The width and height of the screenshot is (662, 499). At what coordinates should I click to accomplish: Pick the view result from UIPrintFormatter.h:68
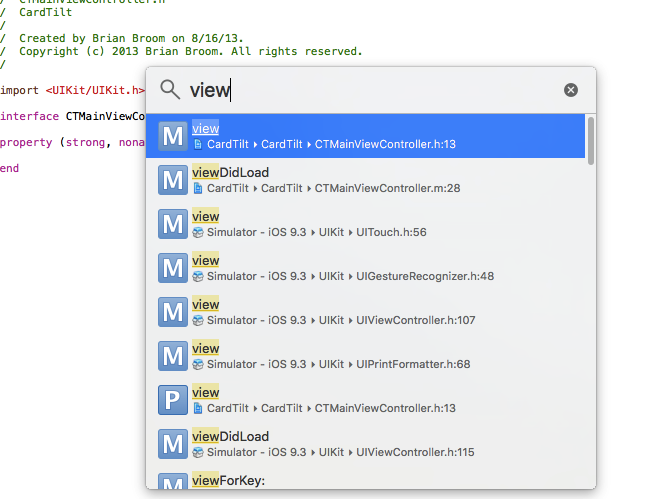[380, 356]
